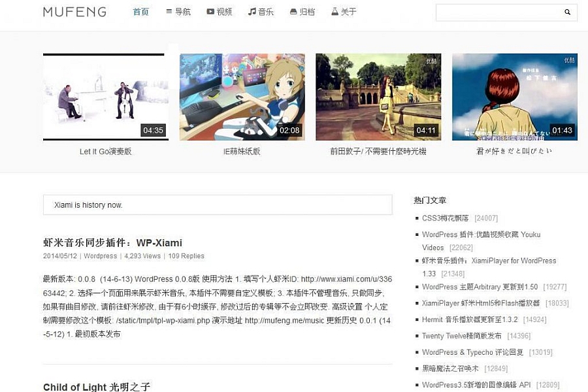Open popular post Twenty Twelve精简版发布
Image resolution: width=588 pixels, height=392 pixels.
click(x=462, y=336)
